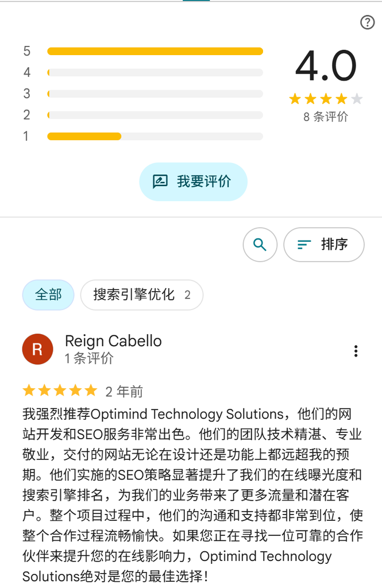Click the overall rating stars under 4.0
The width and height of the screenshot is (382, 588).
(326, 99)
